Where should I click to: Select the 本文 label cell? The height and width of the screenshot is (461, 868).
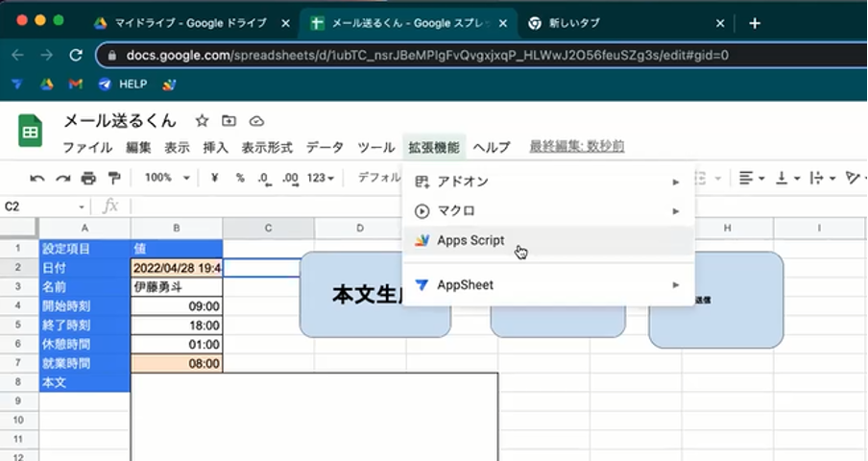84,382
